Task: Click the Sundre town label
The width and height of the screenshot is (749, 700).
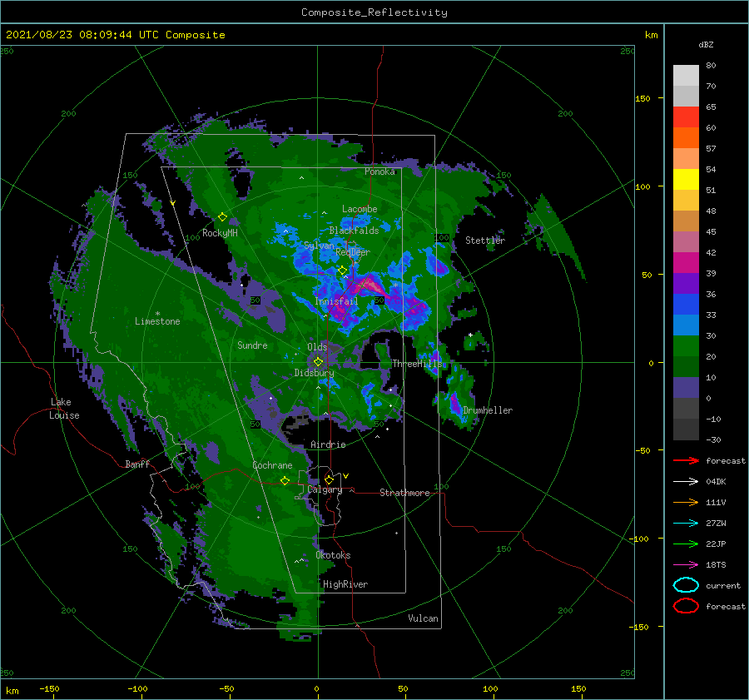Action: (x=252, y=345)
